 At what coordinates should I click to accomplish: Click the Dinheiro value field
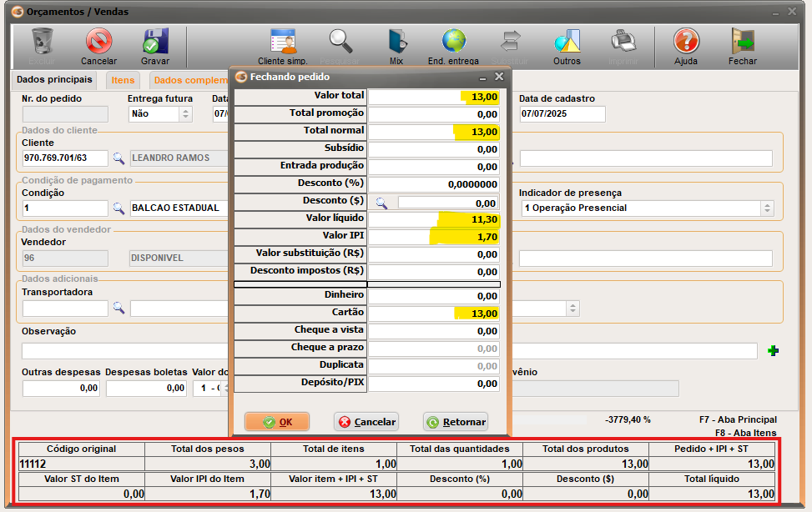434,296
